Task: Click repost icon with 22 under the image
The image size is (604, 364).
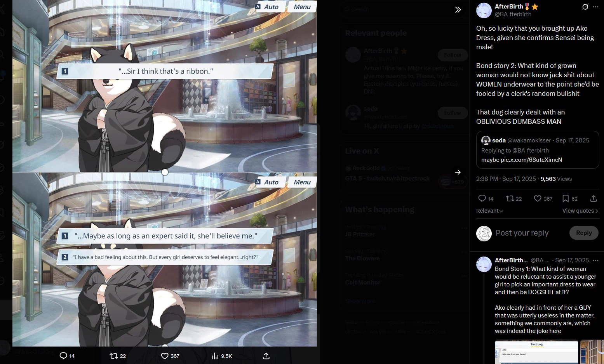Action: click(x=118, y=356)
